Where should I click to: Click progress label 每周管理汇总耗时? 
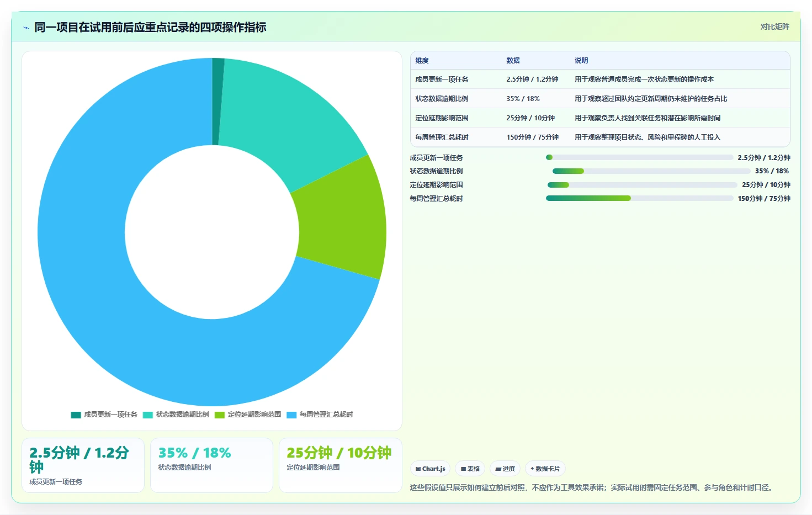436,199
